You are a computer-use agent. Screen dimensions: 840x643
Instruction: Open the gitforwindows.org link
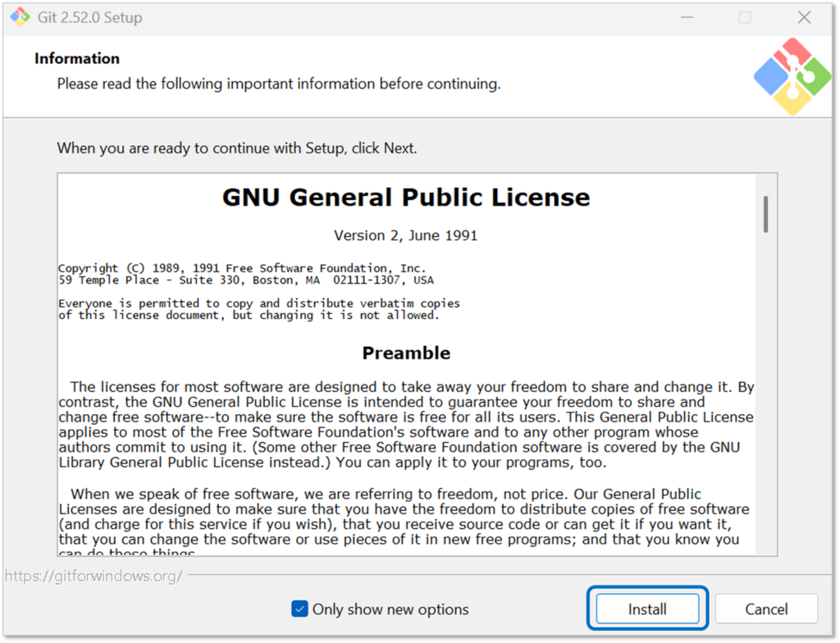coord(94,576)
